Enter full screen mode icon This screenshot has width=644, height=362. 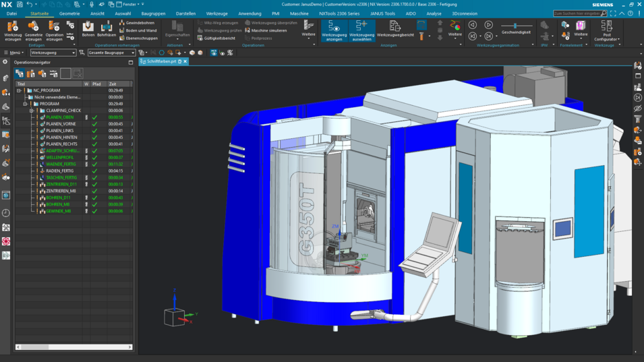pos(613,13)
